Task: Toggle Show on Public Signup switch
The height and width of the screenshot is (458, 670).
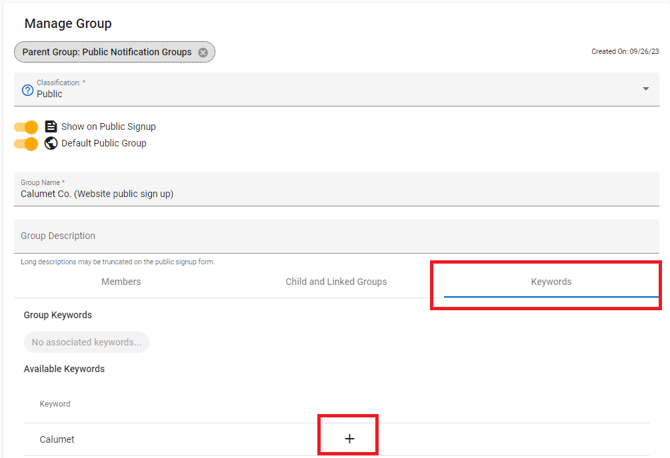Action: (x=26, y=127)
